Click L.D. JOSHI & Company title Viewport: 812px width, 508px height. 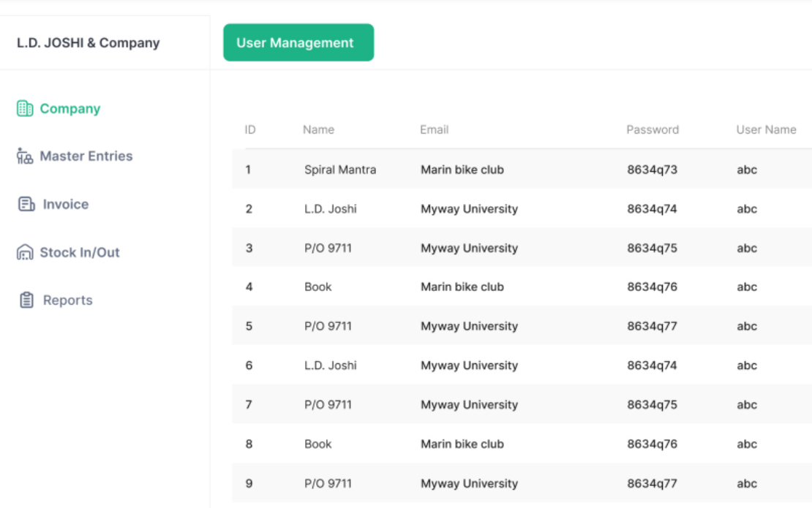[88, 42]
